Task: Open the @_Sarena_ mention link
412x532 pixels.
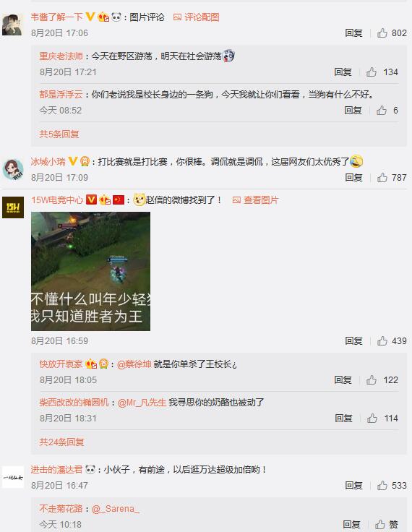Action: pos(116,509)
